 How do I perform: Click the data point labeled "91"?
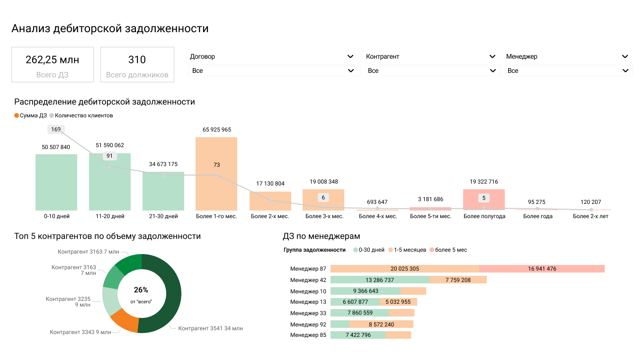pos(109,156)
